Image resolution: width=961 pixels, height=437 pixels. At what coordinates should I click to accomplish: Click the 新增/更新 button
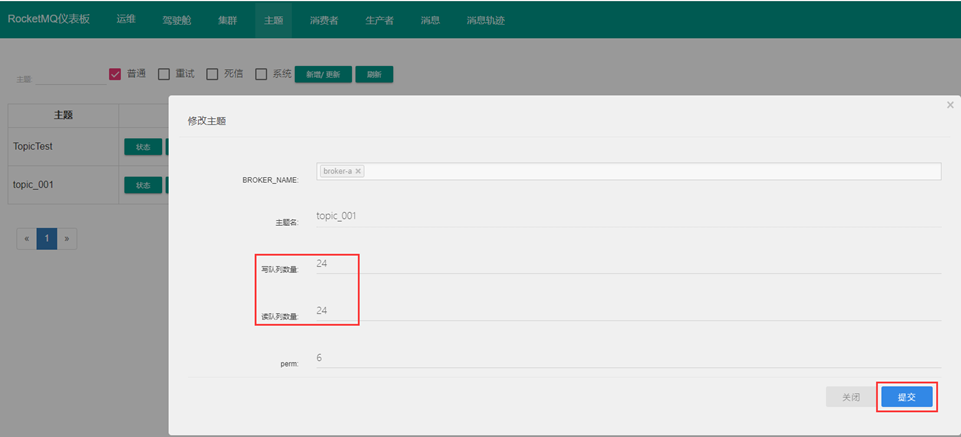(x=324, y=74)
